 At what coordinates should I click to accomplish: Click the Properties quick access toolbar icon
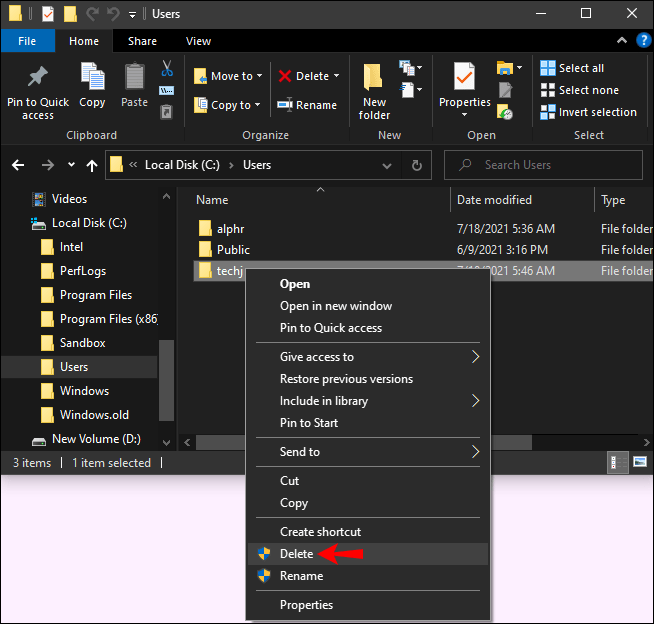point(48,14)
